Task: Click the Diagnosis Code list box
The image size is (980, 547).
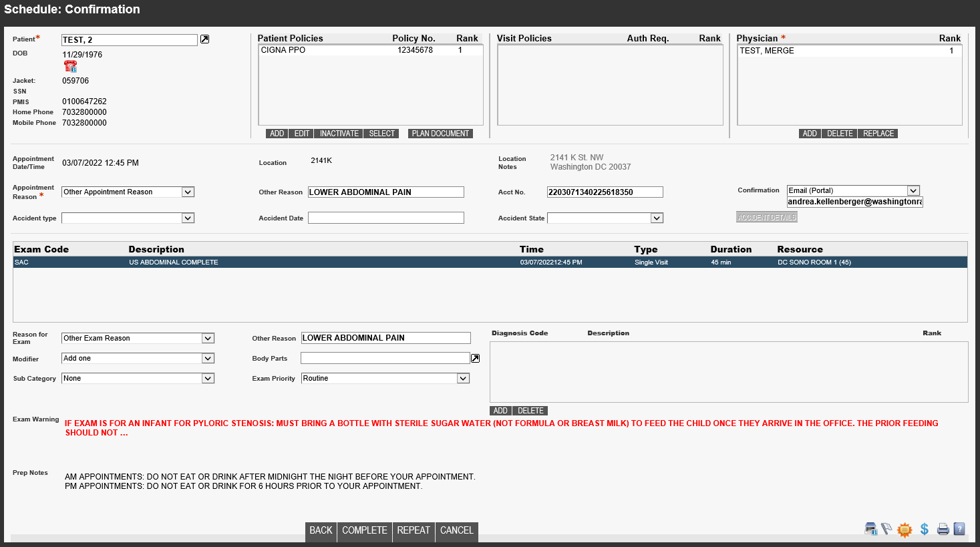Action: coord(729,372)
